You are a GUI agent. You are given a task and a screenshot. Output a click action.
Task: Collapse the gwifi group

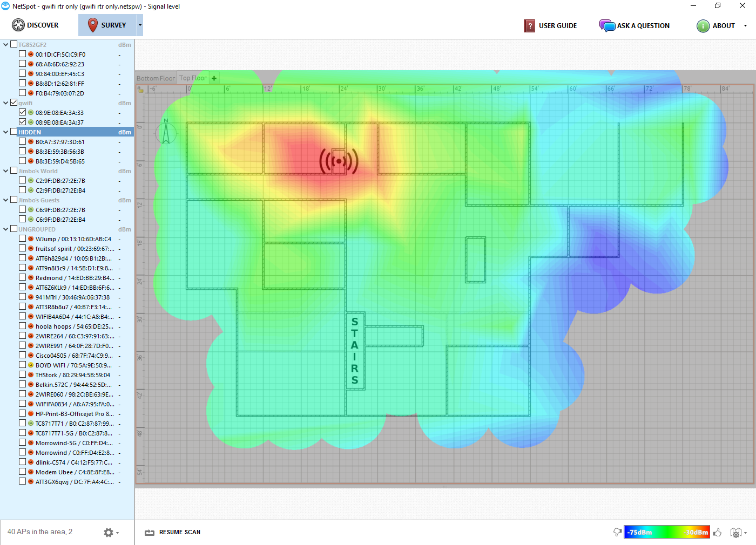pyautogui.click(x=6, y=103)
